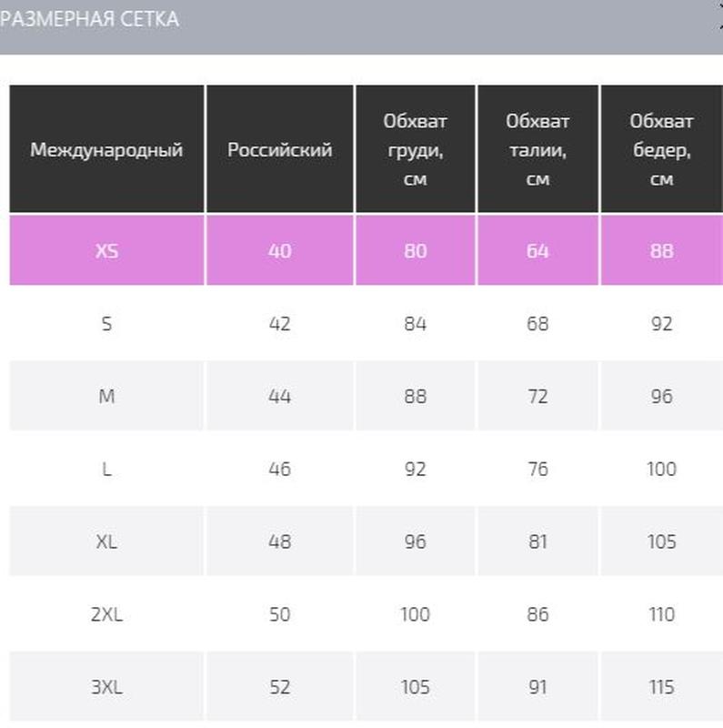Click hip value 115 in 3XL row
Viewport: 723px width, 728px height.
pyautogui.click(x=662, y=687)
